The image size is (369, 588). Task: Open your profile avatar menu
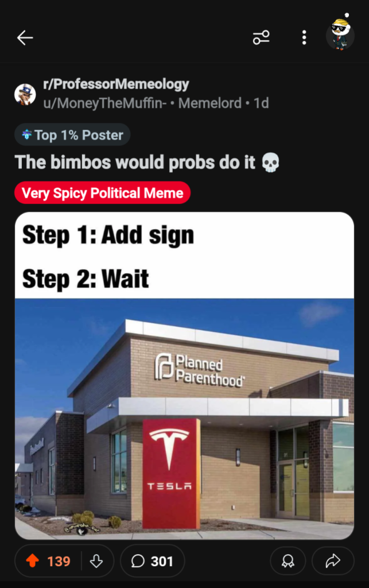coord(340,36)
